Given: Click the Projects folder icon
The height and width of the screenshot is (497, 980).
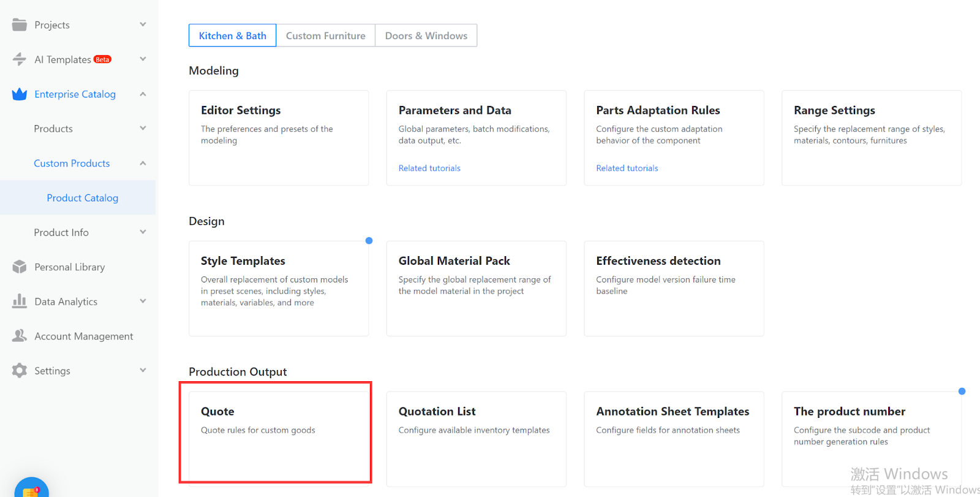Looking at the screenshot, I should 20,25.
